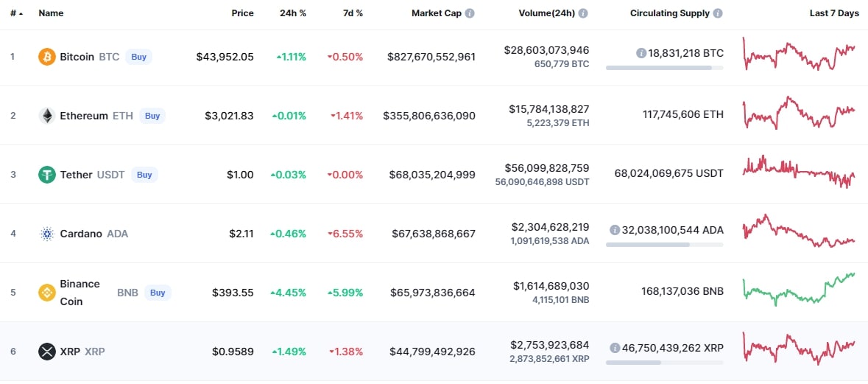
Task: Click the Binance Coin logo icon
Action: [47, 293]
